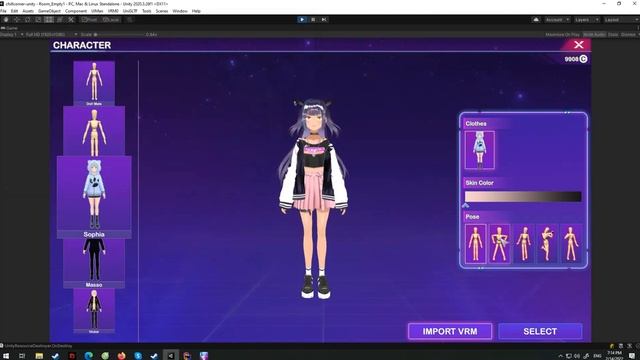640x360 pixels.
Task: Open the VRM0 menu
Action: pyautogui.click(x=113, y=11)
